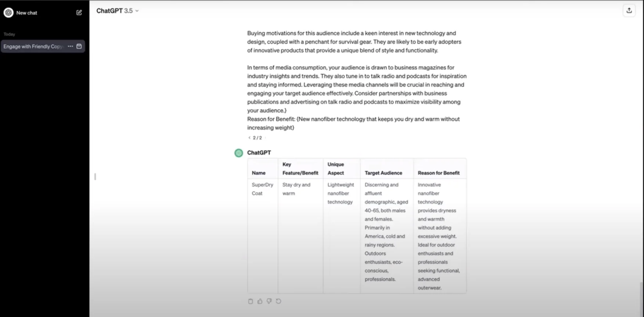Copy the ChatGPT response
This screenshot has height=317, width=644.
click(251, 301)
